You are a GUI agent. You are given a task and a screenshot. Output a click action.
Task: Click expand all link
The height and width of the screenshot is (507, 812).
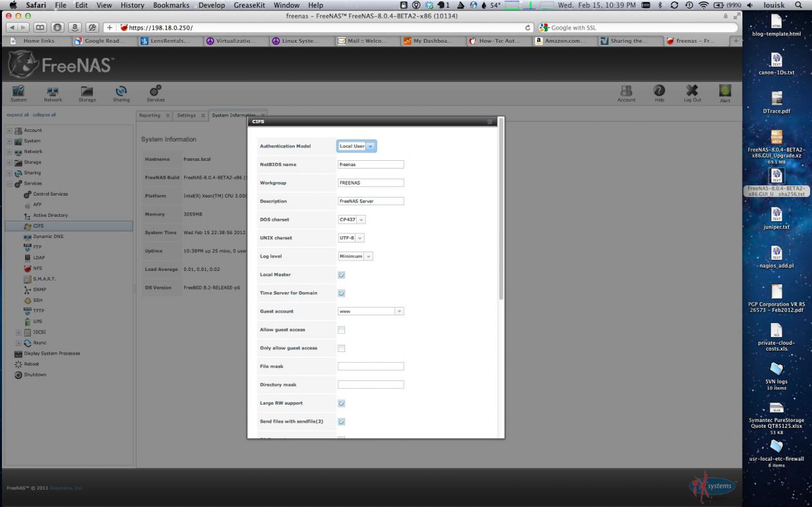click(x=17, y=115)
